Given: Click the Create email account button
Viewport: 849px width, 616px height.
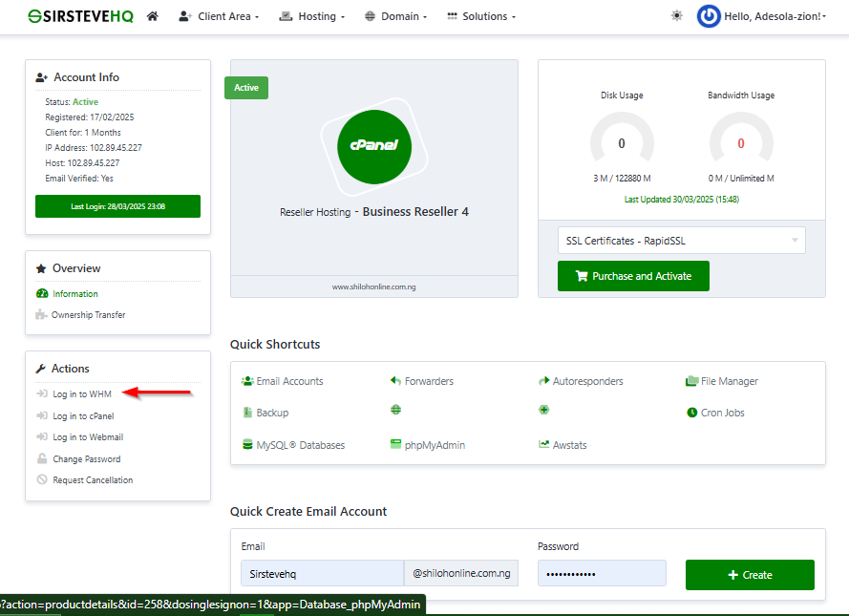Looking at the screenshot, I should click(750, 575).
